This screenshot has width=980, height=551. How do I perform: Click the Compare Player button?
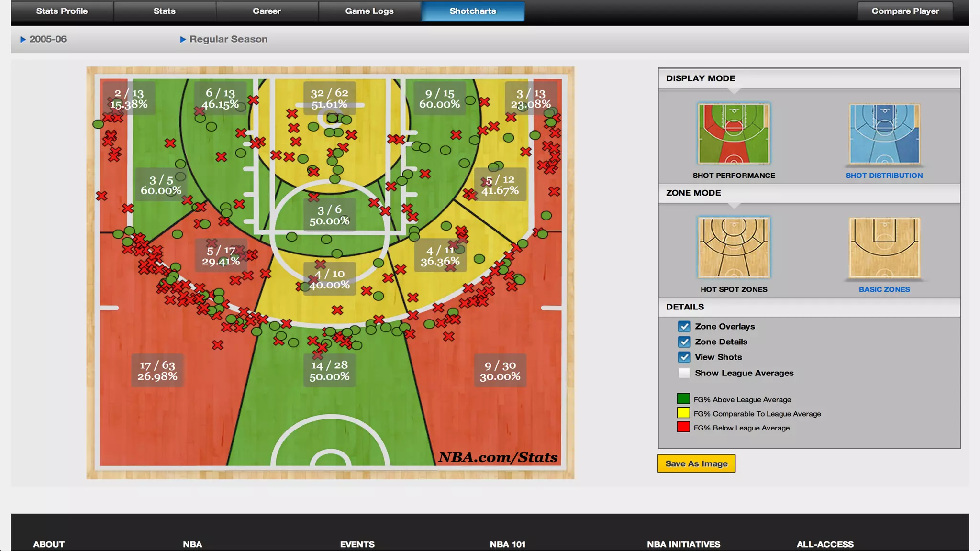(x=905, y=11)
